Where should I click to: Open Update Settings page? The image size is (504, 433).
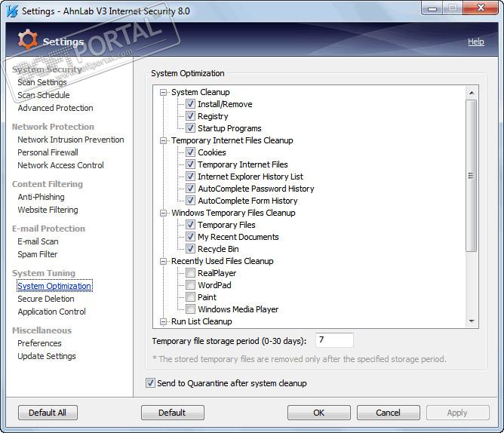click(47, 356)
